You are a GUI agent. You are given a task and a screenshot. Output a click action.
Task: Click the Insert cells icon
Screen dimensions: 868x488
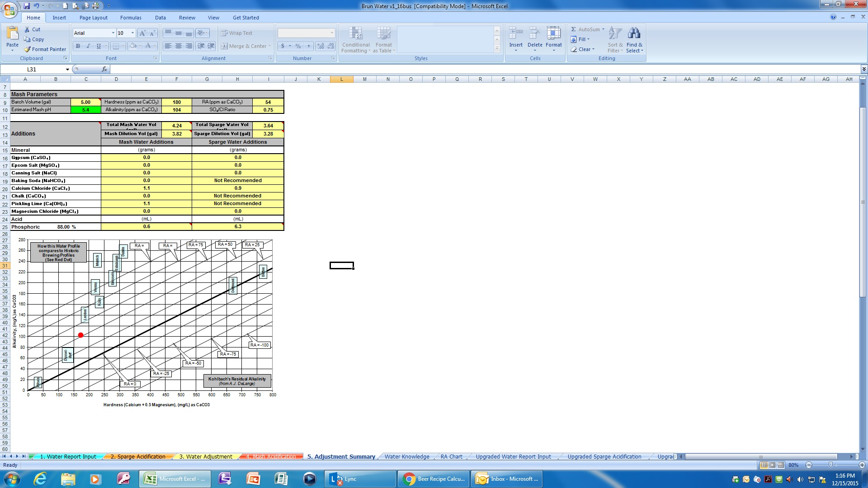tap(515, 33)
